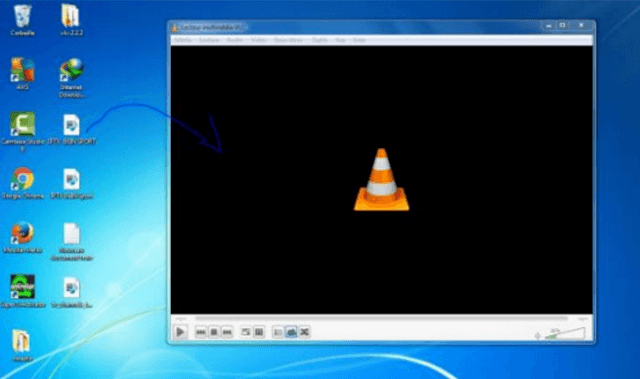The height and width of the screenshot is (379, 640).
Task: Open the Audio menu
Action: (235, 40)
